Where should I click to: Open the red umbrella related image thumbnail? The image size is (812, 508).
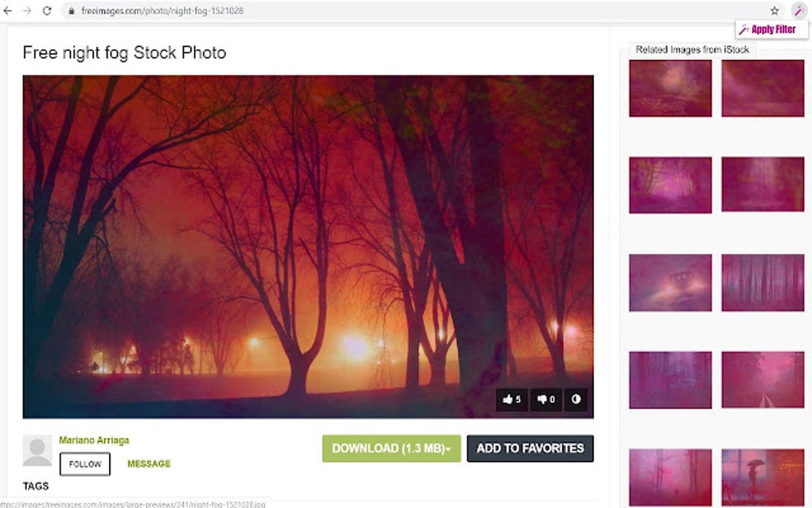point(762,477)
